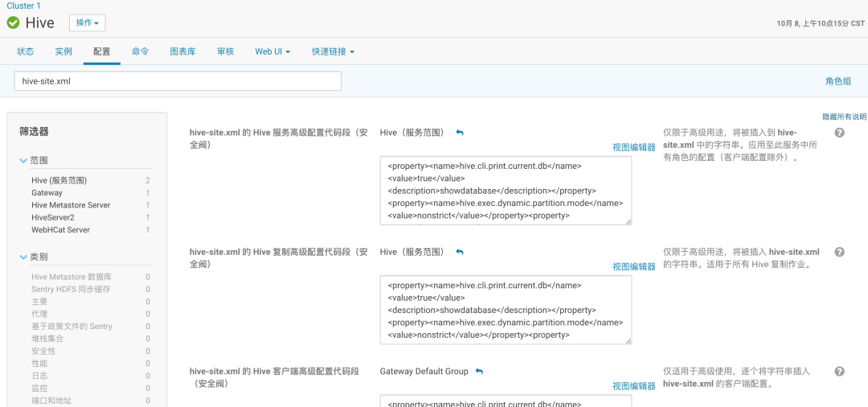Open the 审核 tab

tap(226, 51)
